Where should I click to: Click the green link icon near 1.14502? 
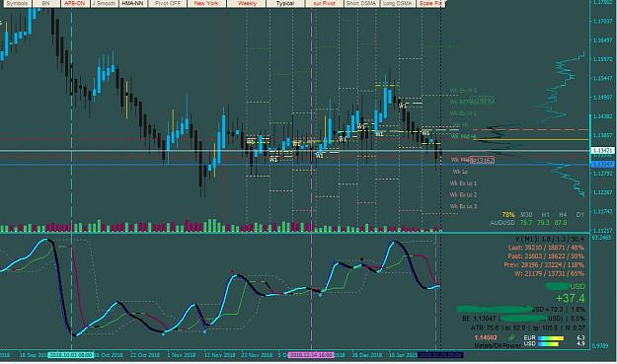(511, 337)
